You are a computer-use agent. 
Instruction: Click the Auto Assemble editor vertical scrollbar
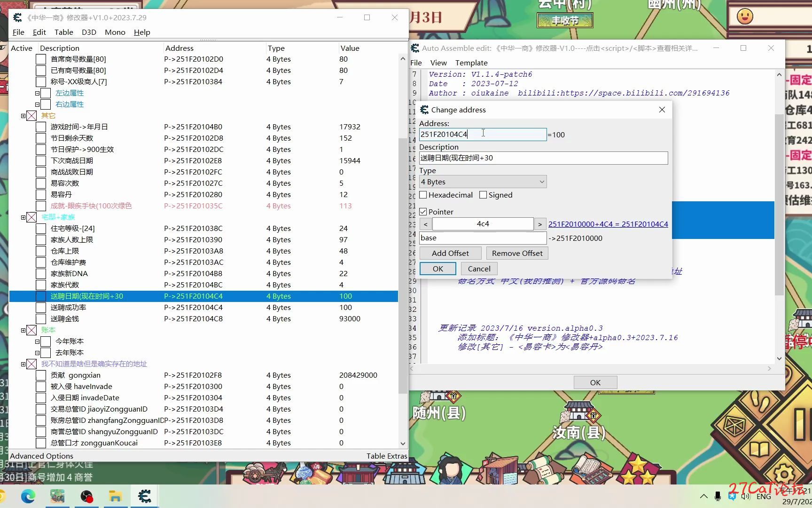point(779,204)
